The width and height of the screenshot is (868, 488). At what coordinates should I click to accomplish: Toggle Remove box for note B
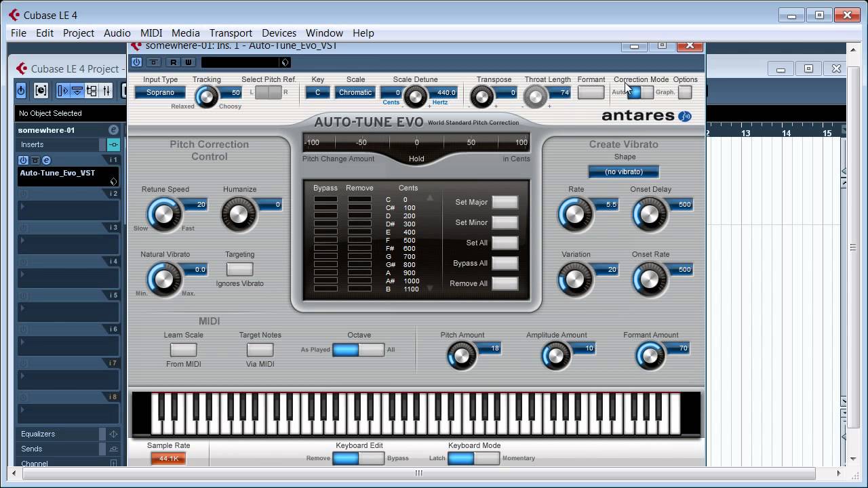point(359,289)
